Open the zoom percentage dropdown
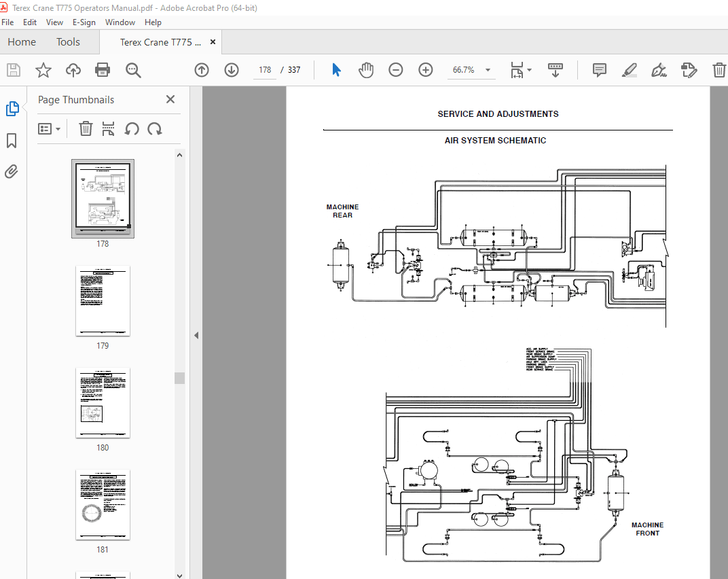 pyautogui.click(x=487, y=69)
